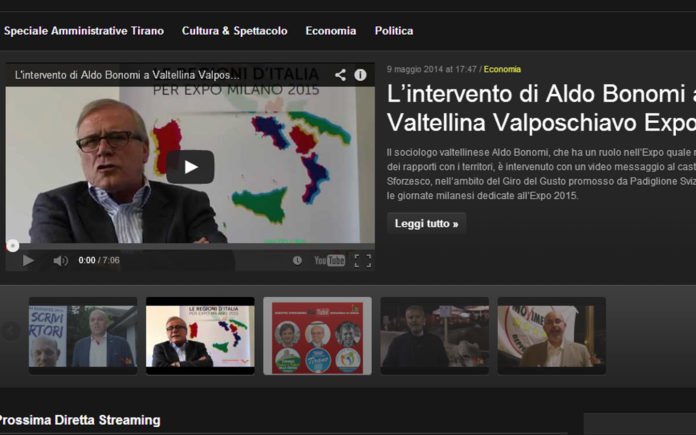The height and width of the screenshot is (435, 696).
Task: Select thumbnail with SCRIVI poster
Action: tap(83, 336)
